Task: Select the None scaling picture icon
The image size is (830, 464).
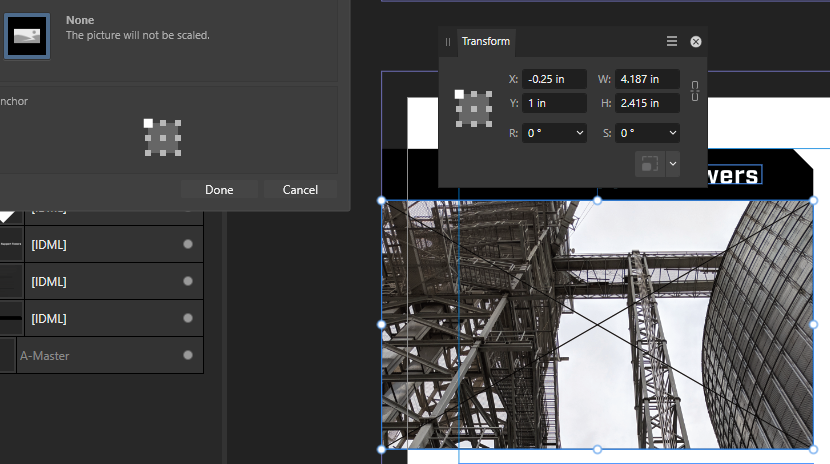Action: (x=27, y=36)
